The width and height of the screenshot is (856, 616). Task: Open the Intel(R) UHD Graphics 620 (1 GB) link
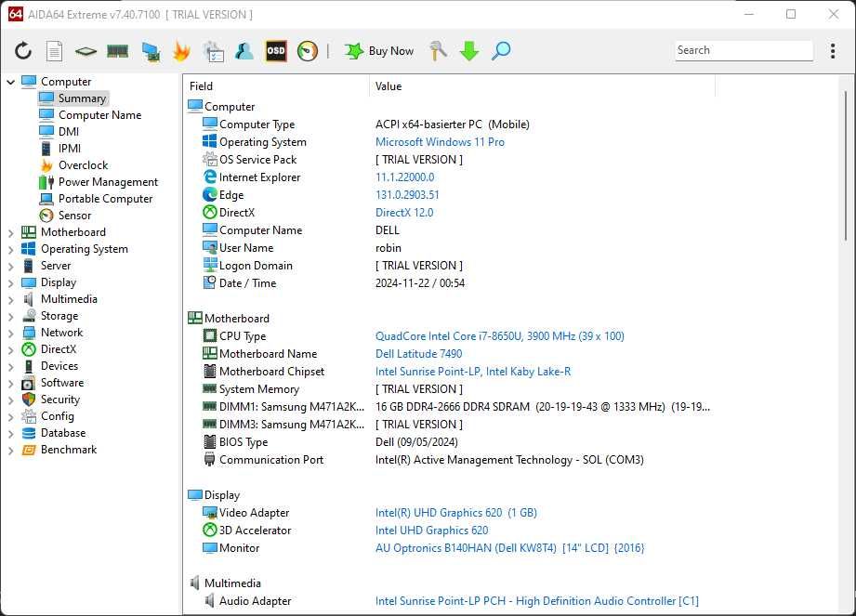point(455,513)
